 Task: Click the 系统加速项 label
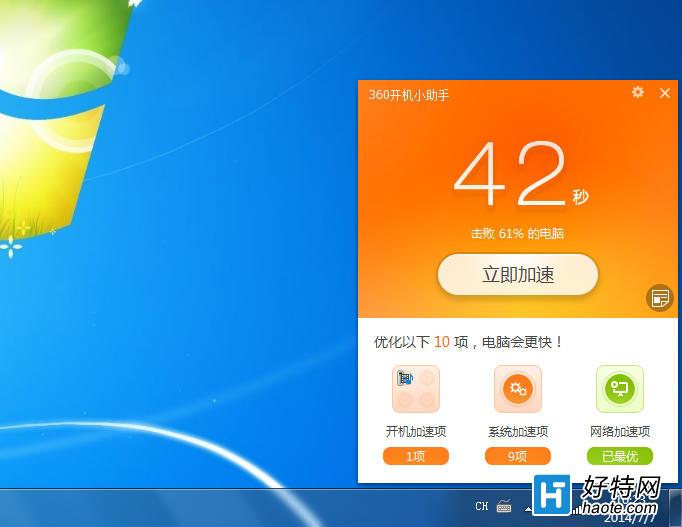518,431
